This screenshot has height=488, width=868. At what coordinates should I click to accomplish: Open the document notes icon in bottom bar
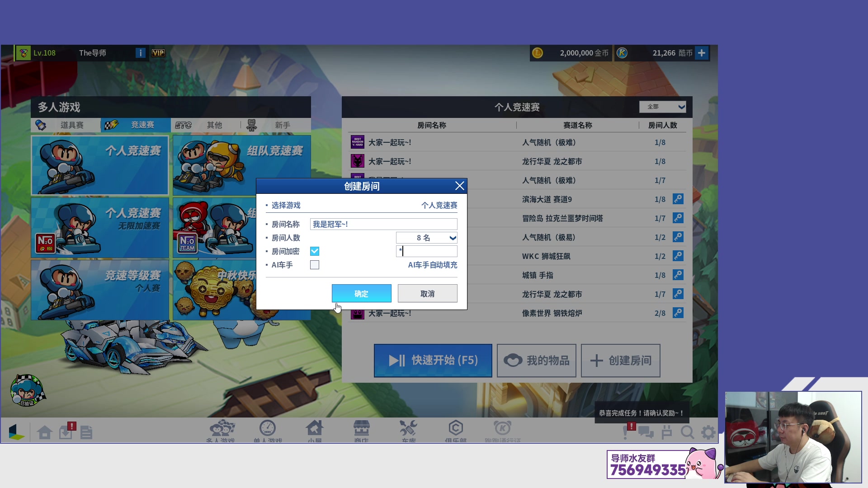(x=86, y=432)
